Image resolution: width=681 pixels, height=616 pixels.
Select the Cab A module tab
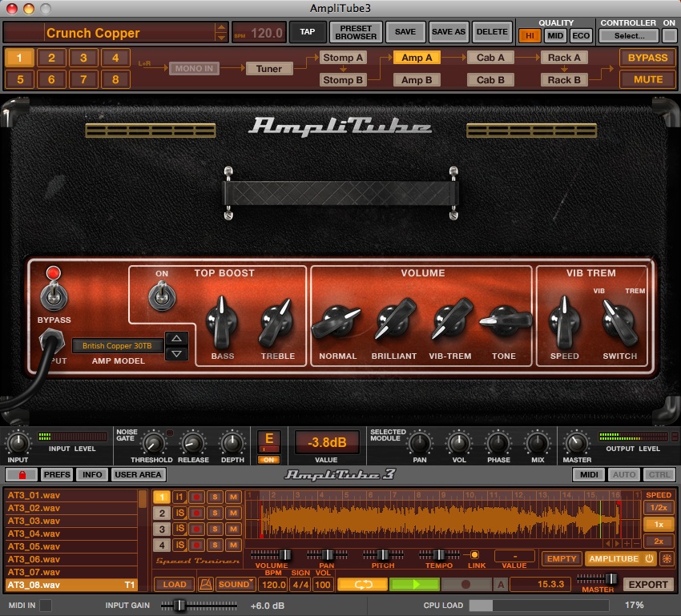490,58
